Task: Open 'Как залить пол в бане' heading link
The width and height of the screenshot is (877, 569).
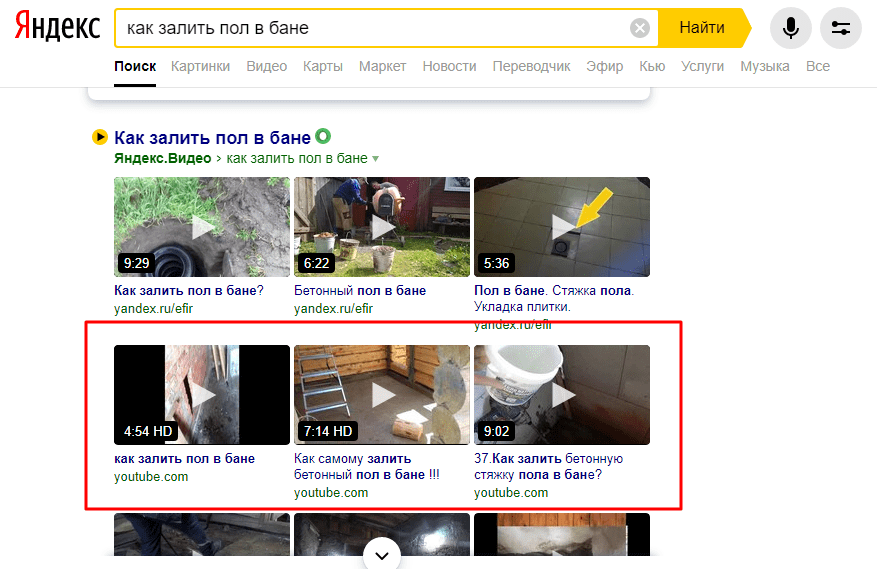Action: pyautogui.click(x=212, y=138)
